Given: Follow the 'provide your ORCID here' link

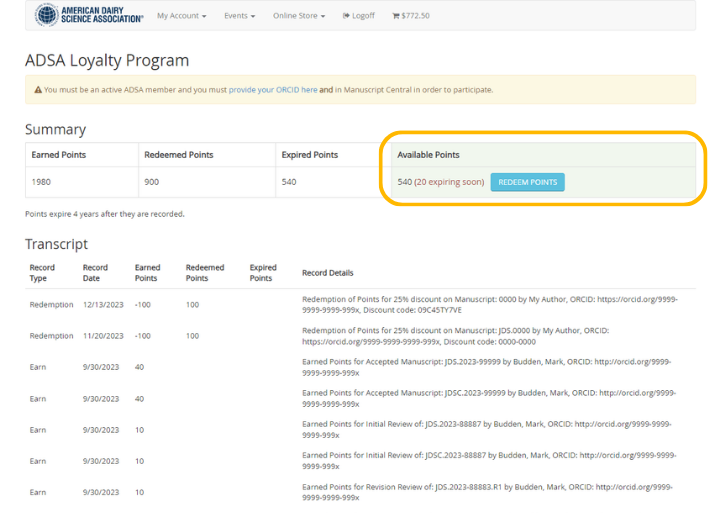Looking at the screenshot, I should point(273,90).
